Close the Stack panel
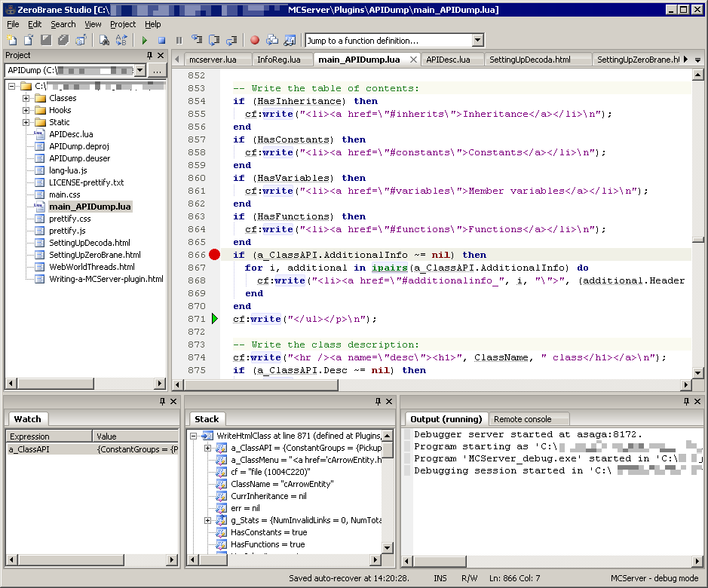Viewport: 708px width, 588px height. pyautogui.click(x=389, y=402)
